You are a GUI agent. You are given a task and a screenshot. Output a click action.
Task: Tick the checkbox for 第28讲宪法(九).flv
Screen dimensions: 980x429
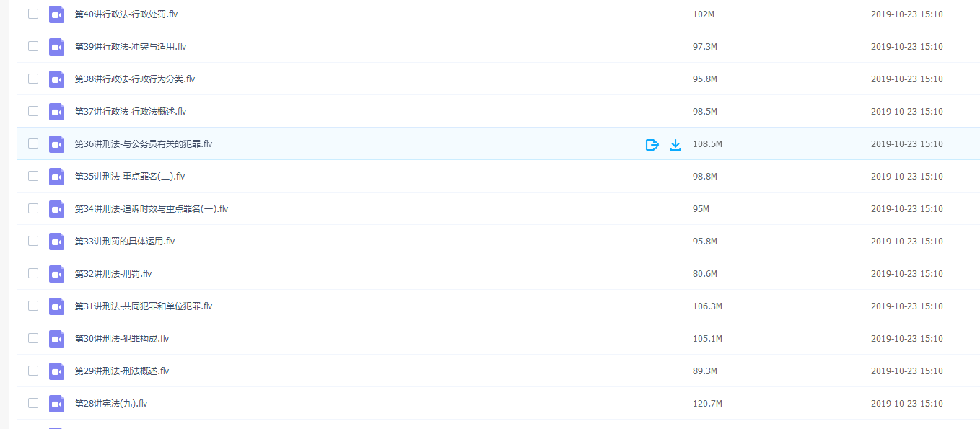tap(33, 403)
